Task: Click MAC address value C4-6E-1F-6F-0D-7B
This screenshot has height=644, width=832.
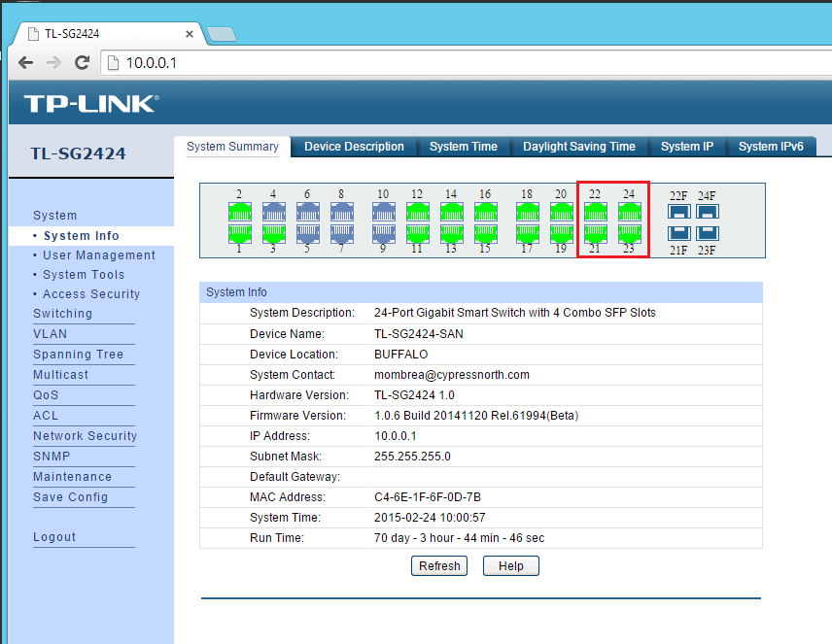Action: pyautogui.click(x=427, y=497)
